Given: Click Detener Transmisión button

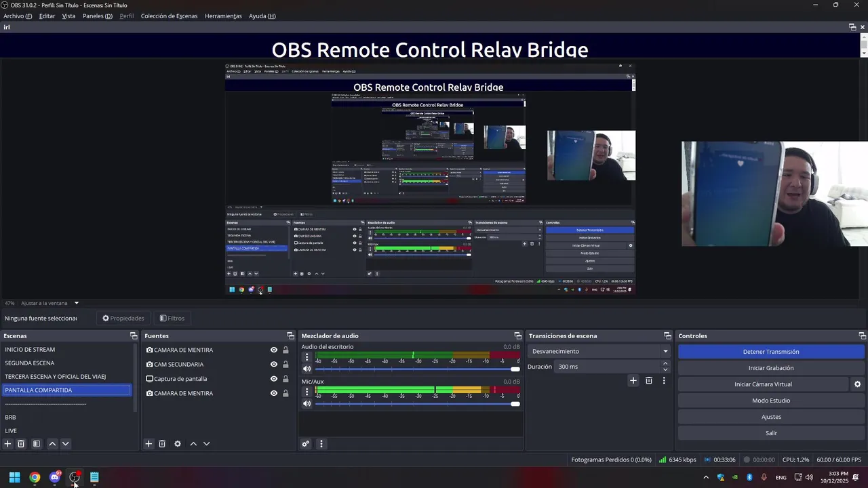Looking at the screenshot, I should 771,352.
